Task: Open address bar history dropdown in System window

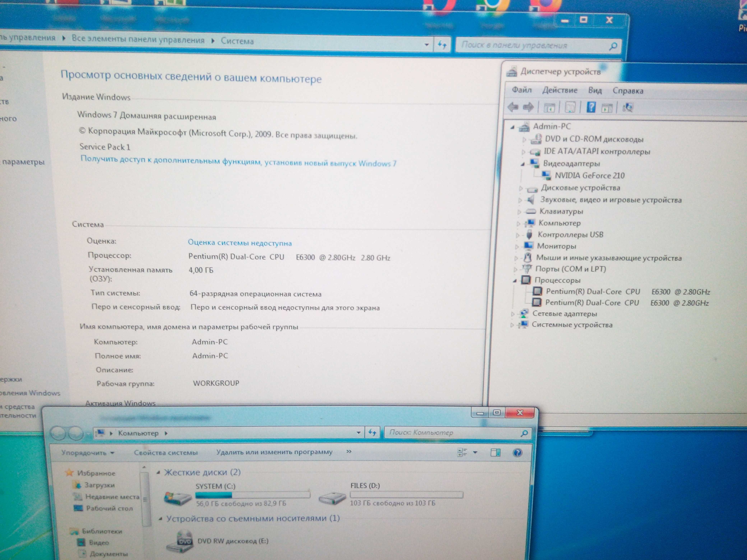Action: pos(427,45)
